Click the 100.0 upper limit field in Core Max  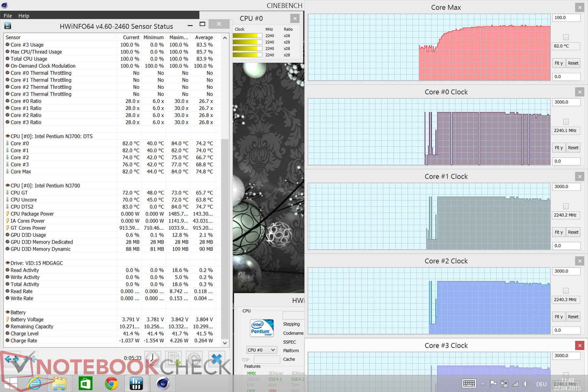pos(566,18)
